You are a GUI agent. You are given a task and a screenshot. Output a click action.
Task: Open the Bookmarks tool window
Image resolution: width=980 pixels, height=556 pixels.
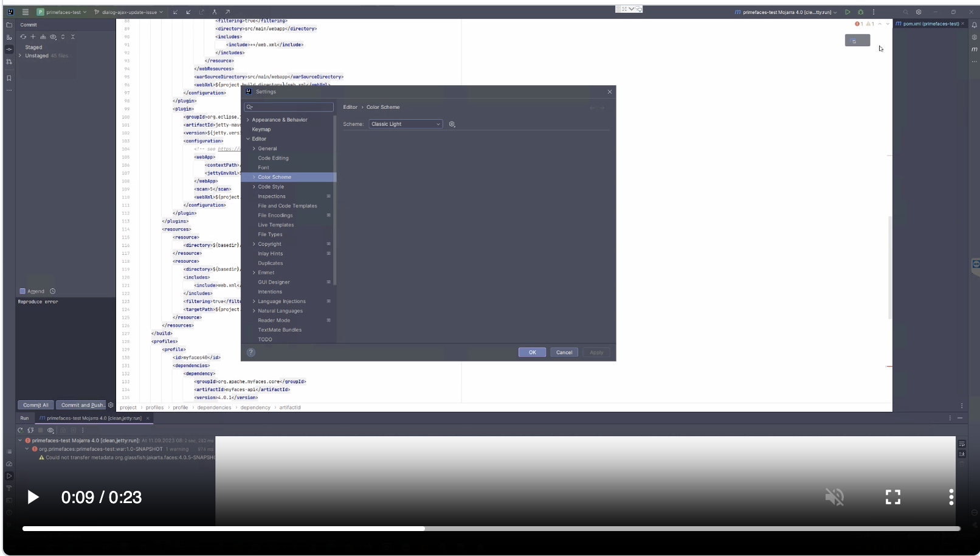click(9, 78)
